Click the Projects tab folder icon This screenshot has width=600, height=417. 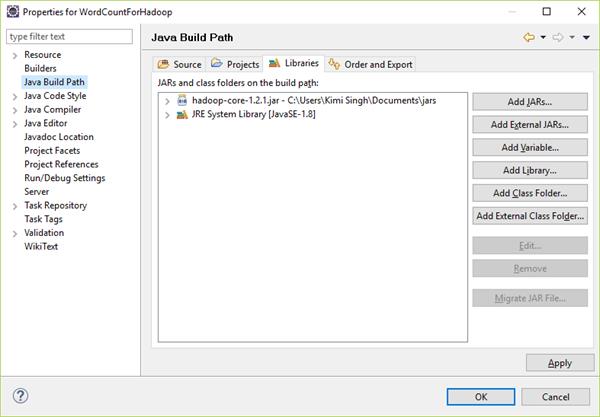(x=216, y=64)
